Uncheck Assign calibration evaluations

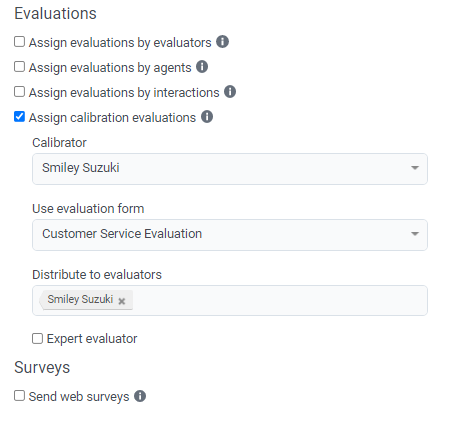pos(19,117)
